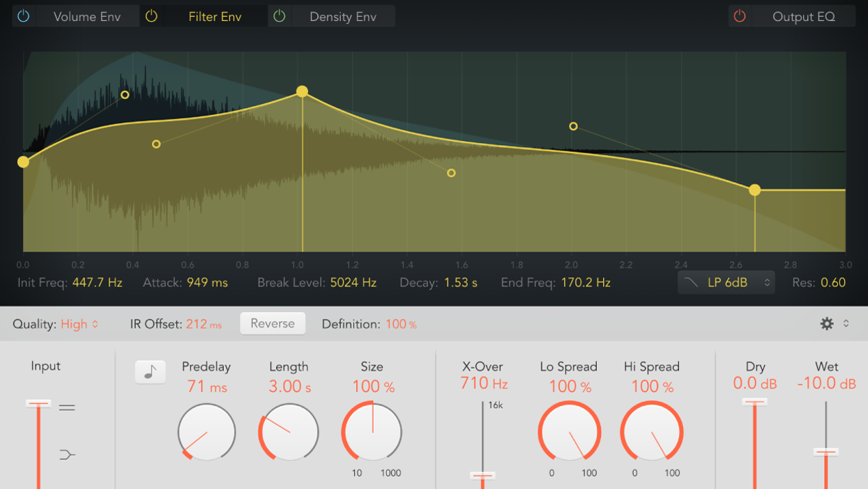This screenshot has height=489, width=868.
Task: Click the Hi Spread knob
Action: [x=652, y=432]
